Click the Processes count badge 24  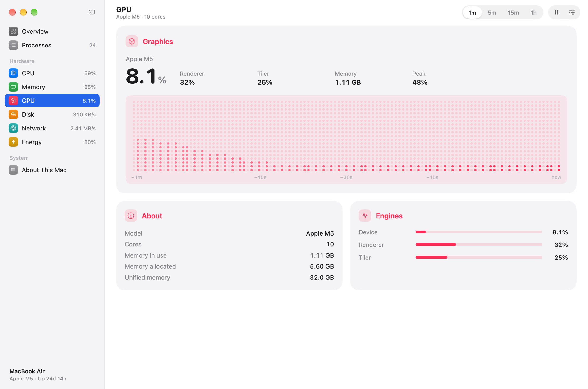[92, 45]
